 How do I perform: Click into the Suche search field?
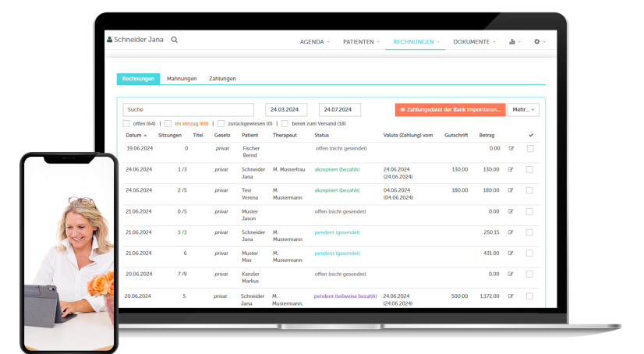[188, 110]
